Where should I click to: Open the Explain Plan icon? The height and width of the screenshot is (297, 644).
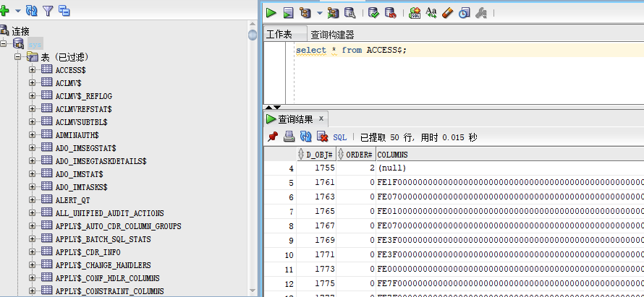(x=305, y=13)
